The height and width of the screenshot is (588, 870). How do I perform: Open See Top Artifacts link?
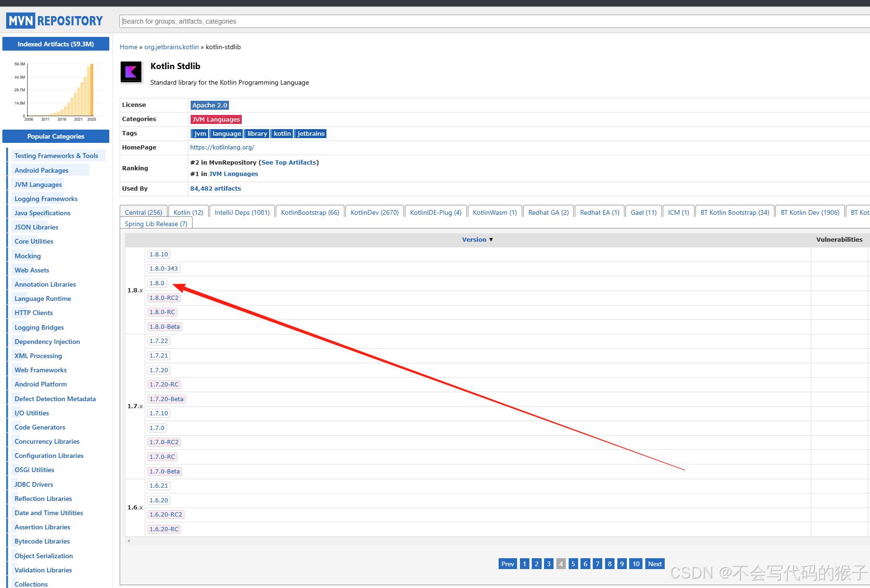coord(289,163)
